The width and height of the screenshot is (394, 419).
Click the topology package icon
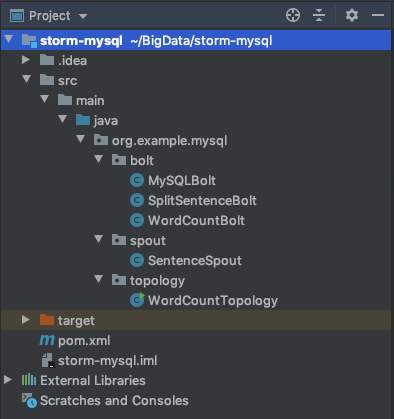[x=119, y=280]
